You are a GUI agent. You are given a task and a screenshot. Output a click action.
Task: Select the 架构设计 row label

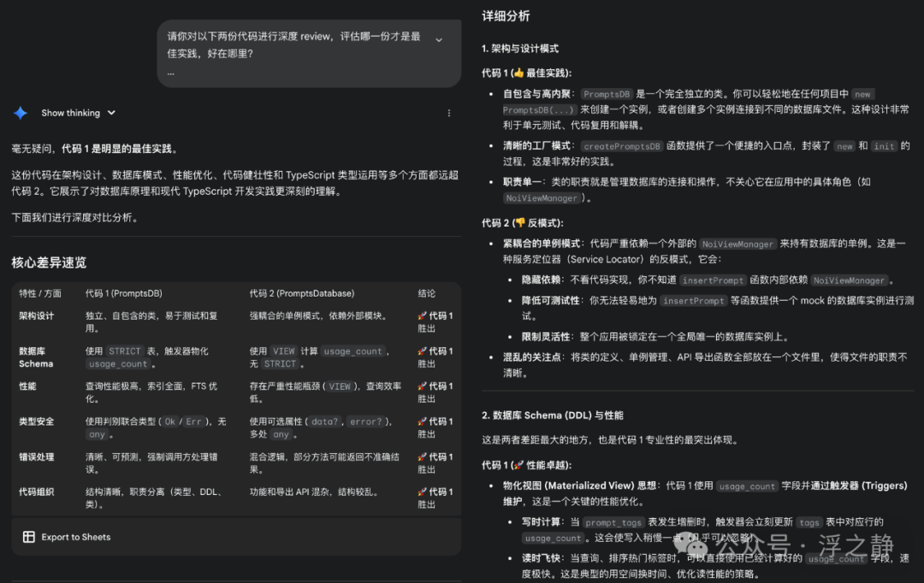click(37, 315)
